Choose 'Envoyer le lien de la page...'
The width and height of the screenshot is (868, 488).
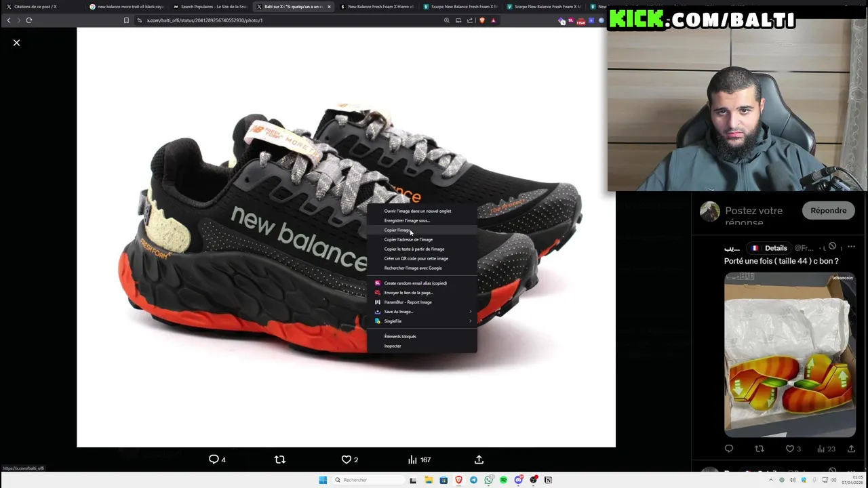click(422, 293)
